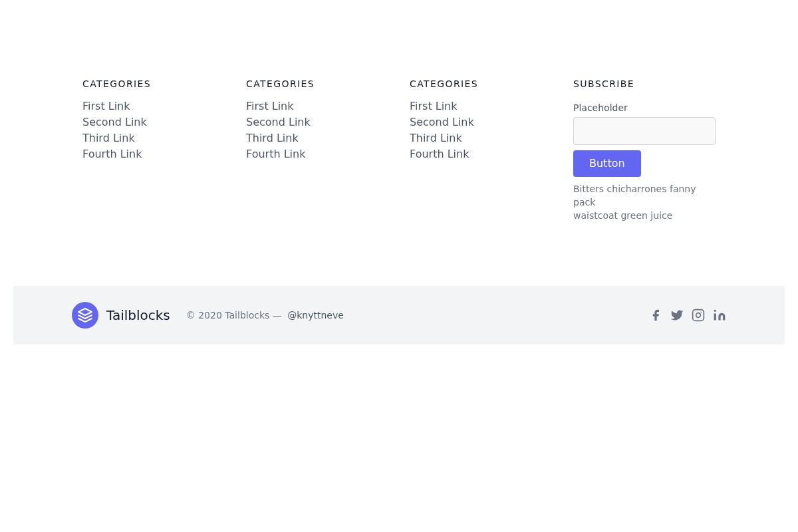Click the SUBSCRIBE heading
Screen dimensions: 798x532
(x=603, y=84)
